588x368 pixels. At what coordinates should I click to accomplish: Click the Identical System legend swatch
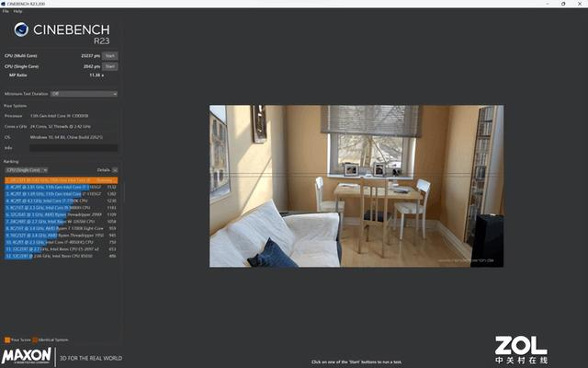(x=35, y=339)
